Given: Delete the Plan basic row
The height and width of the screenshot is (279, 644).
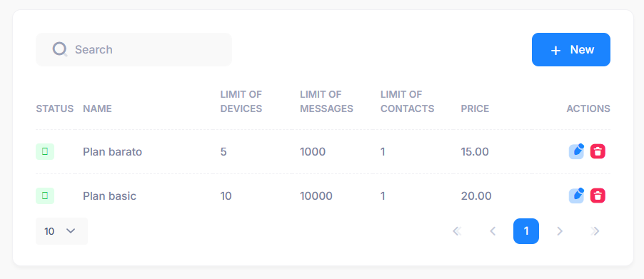Looking at the screenshot, I should coord(598,196).
